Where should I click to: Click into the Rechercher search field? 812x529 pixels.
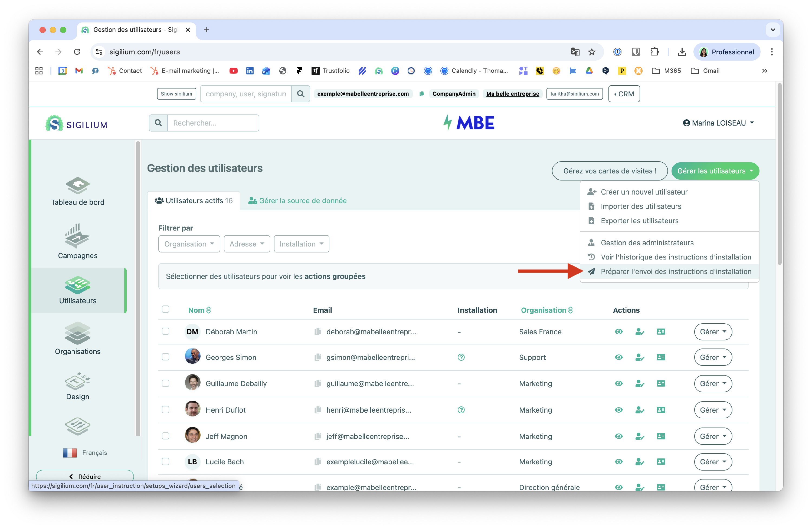click(x=213, y=123)
